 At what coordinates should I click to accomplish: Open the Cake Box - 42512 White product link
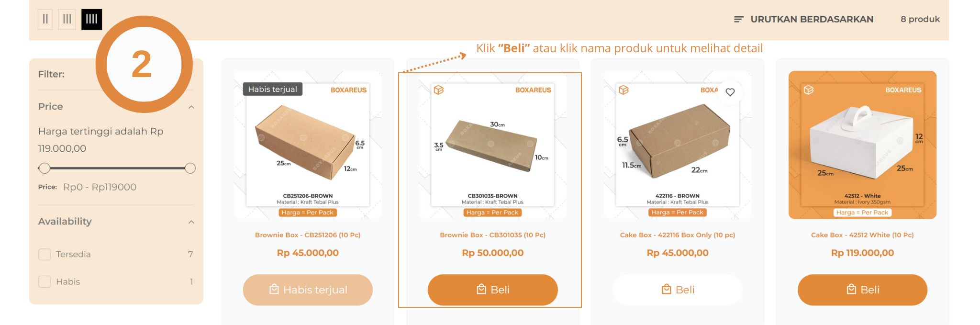pos(862,235)
